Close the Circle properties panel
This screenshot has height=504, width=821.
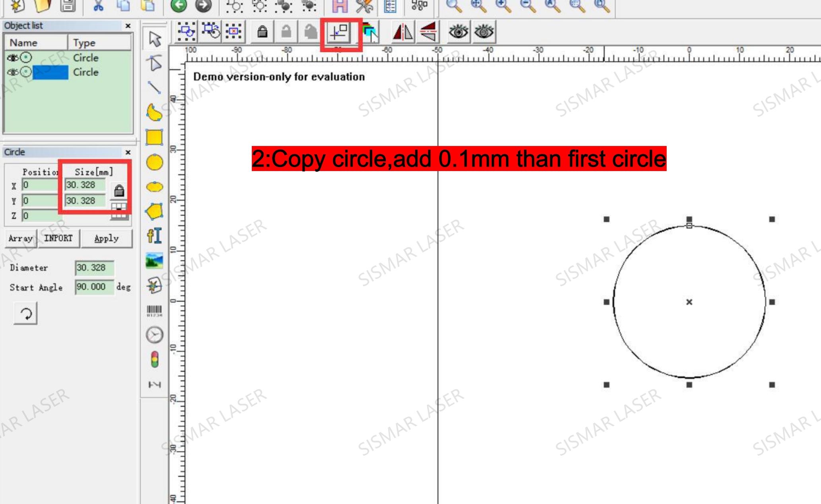click(x=128, y=152)
